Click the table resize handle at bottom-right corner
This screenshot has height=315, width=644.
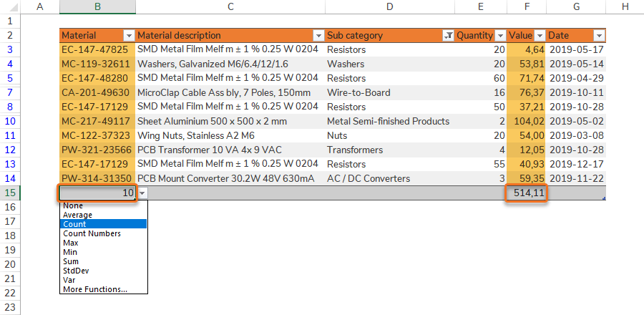coord(604,198)
